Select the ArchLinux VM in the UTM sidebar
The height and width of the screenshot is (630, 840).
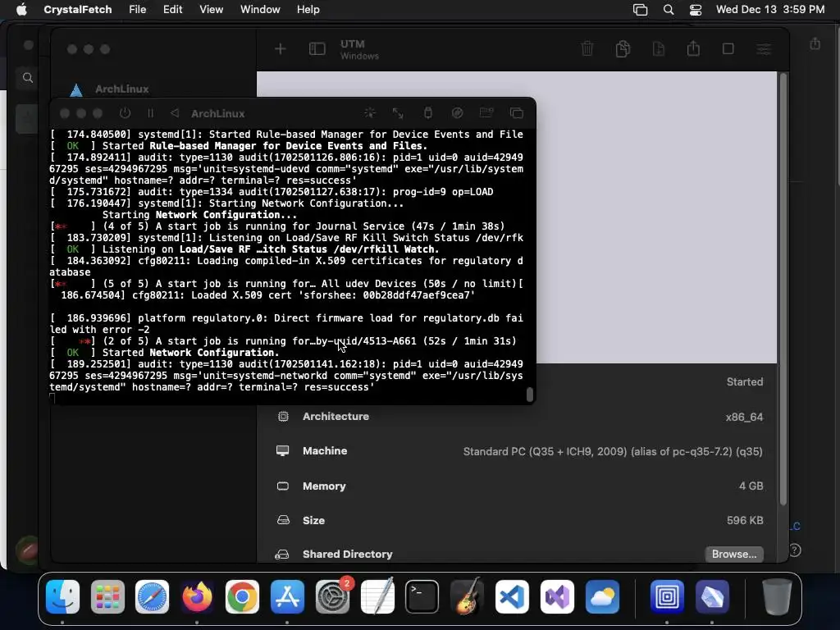(122, 89)
